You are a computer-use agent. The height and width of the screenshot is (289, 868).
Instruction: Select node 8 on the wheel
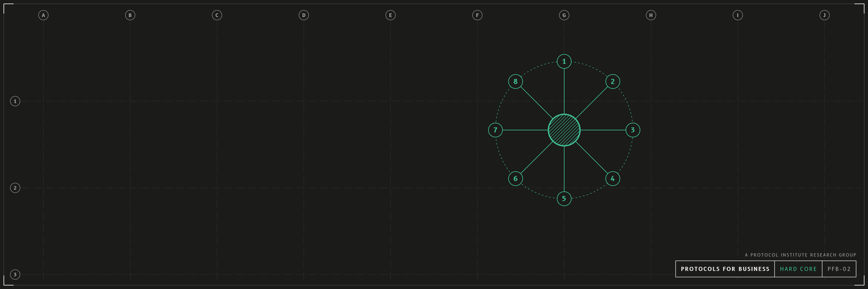coord(516,81)
